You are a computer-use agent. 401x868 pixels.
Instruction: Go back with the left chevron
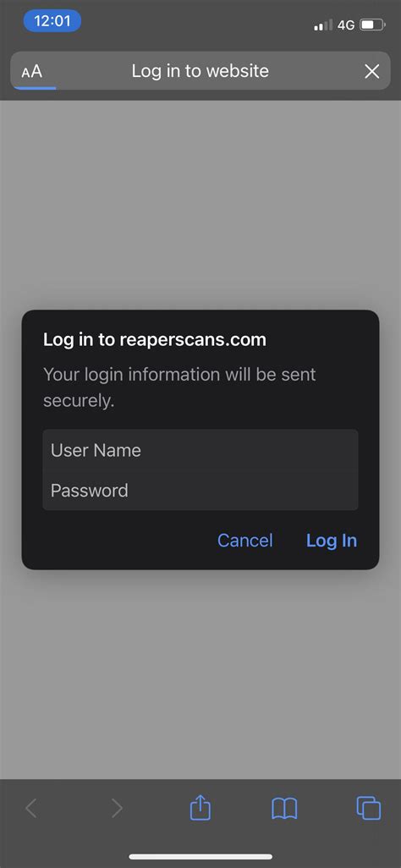[x=31, y=809]
